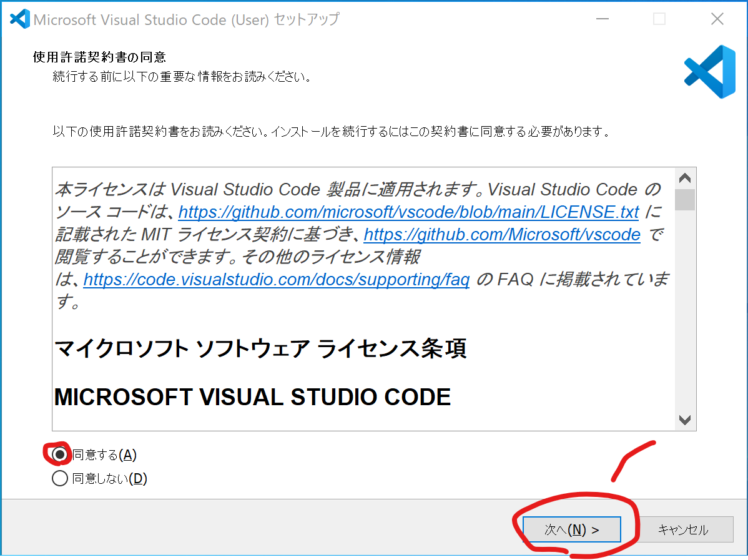
Task: Click the disabled maximize window button
Action: (x=659, y=19)
